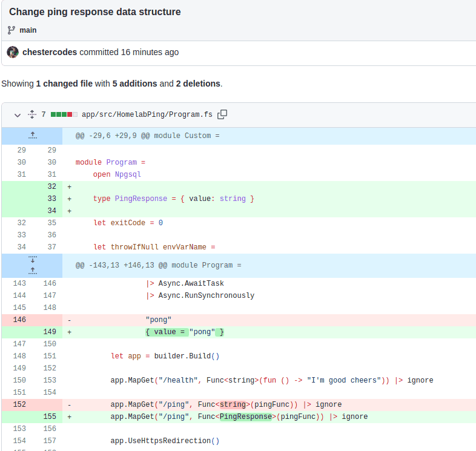The height and width of the screenshot is (451, 476).
Task: Expand up above the module Custom hunk
Action: pyautogui.click(x=32, y=136)
